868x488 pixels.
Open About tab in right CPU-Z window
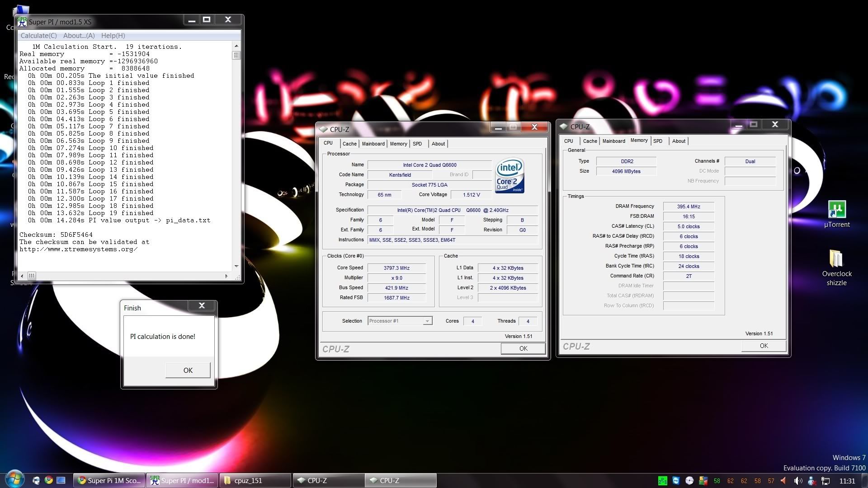click(x=679, y=141)
